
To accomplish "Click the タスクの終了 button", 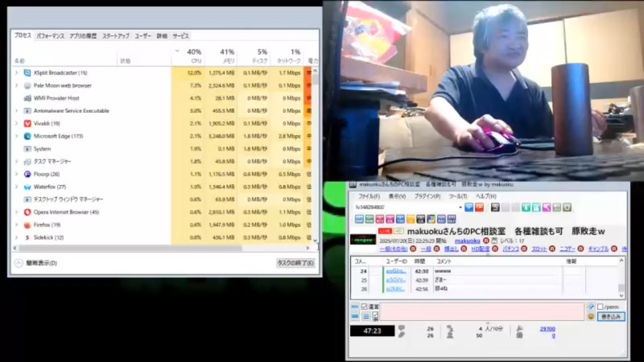I will pyautogui.click(x=295, y=263).
